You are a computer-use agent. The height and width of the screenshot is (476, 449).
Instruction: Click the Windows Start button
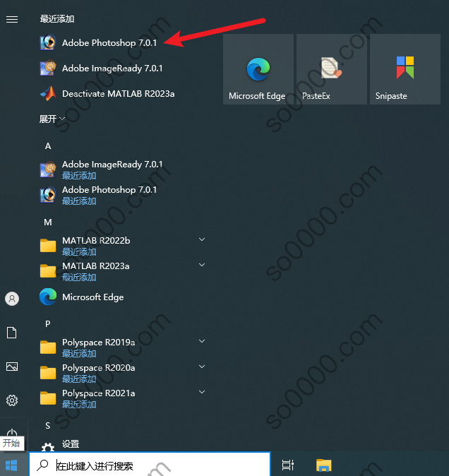tap(11, 465)
